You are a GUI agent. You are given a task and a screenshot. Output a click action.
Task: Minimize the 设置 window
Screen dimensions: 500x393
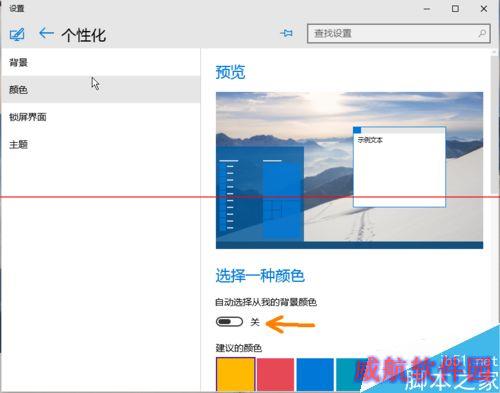pos(427,9)
